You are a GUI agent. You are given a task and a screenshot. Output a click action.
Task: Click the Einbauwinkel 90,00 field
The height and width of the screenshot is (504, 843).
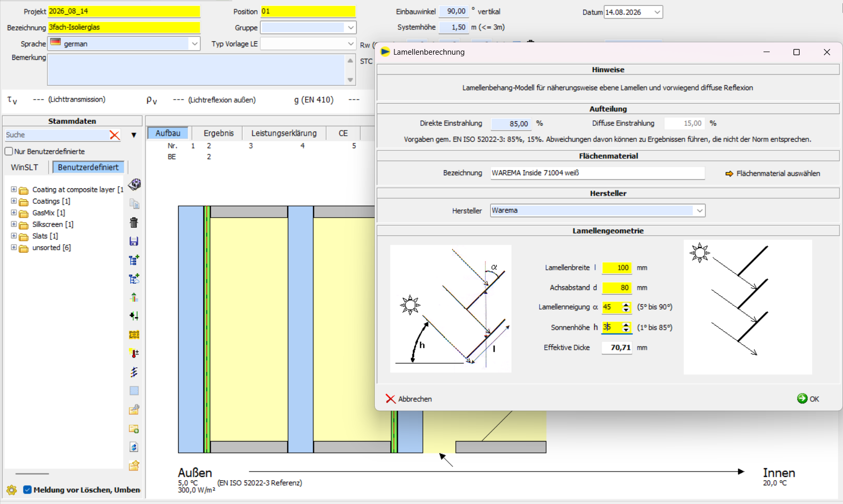tap(454, 11)
